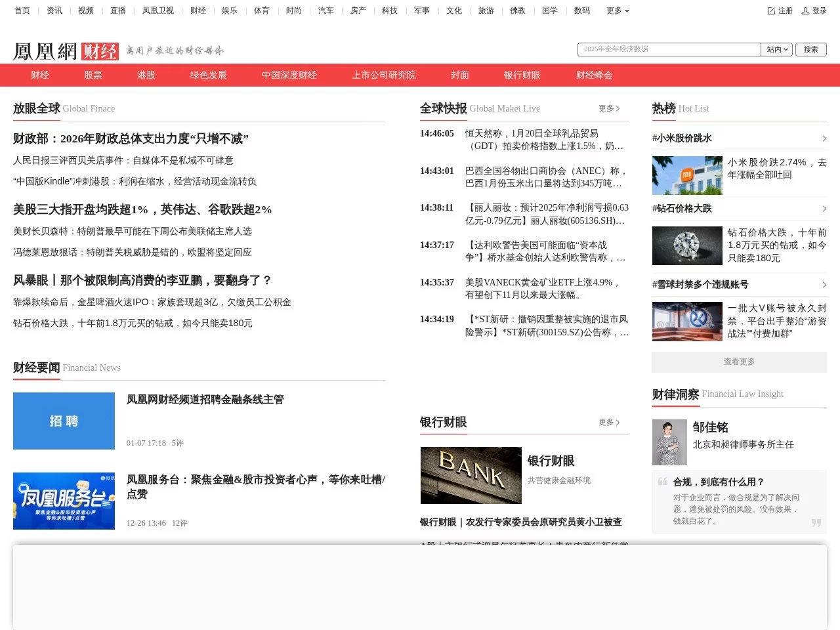
Task: Expand the #小米股价跳水 hot topic
Action: (x=824, y=138)
